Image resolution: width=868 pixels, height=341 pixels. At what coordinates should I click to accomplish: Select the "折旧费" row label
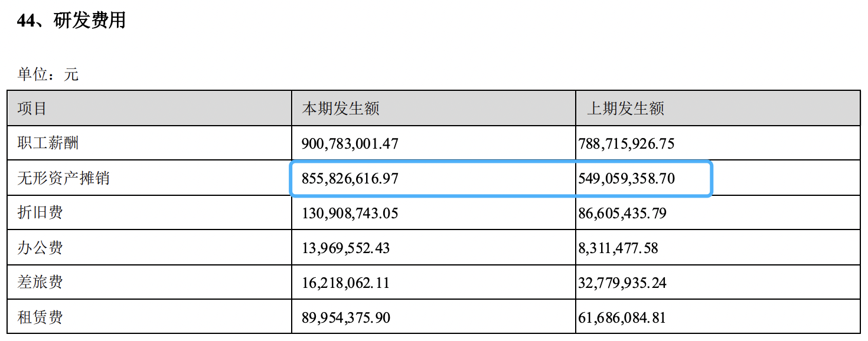pos(40,212)
